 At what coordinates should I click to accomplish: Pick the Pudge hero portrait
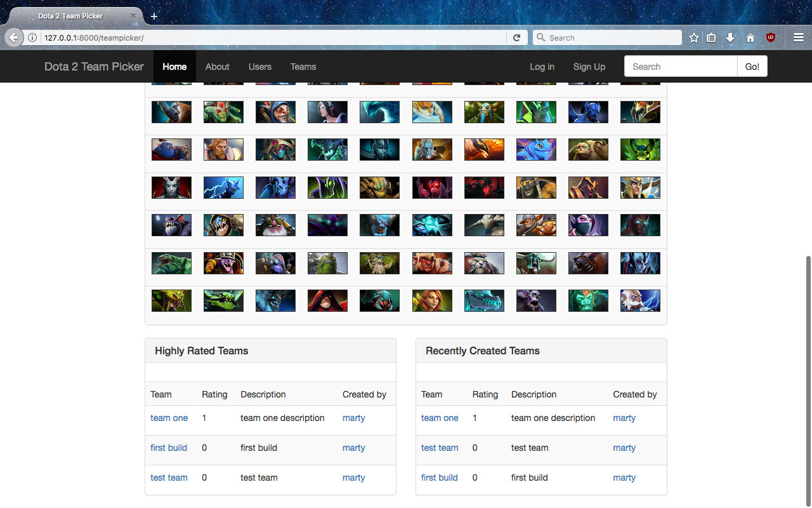point(588,149)
